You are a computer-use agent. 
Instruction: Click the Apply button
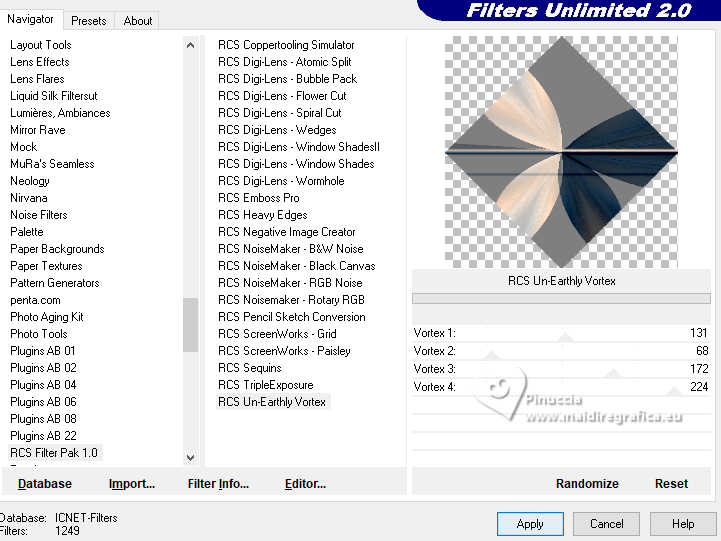point(530,524)
